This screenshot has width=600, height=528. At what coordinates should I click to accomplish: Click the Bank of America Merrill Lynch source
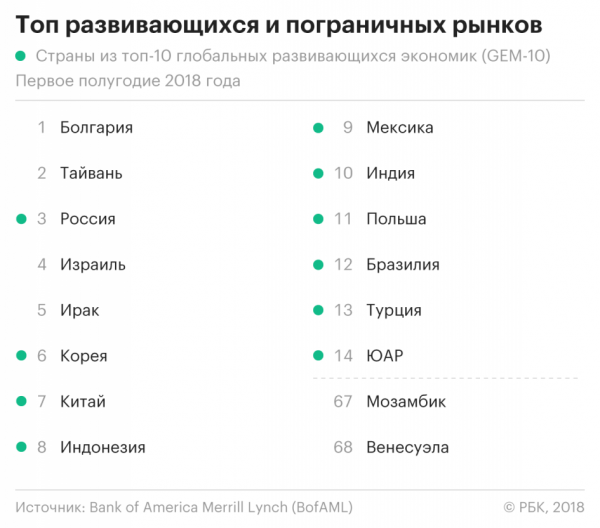coord(221,507)
